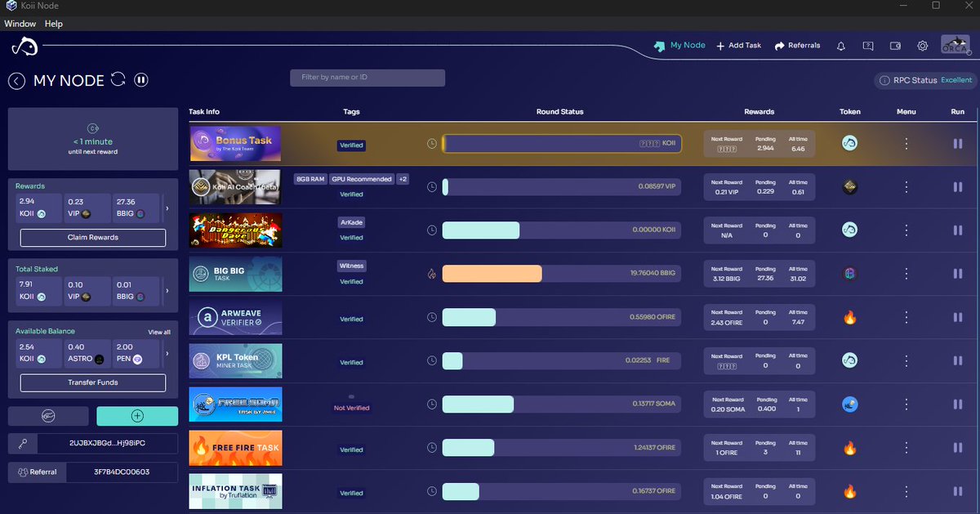Open the Referrals page
The width and height of the screenshot is (980, 514).
click(x=797, y=46)
